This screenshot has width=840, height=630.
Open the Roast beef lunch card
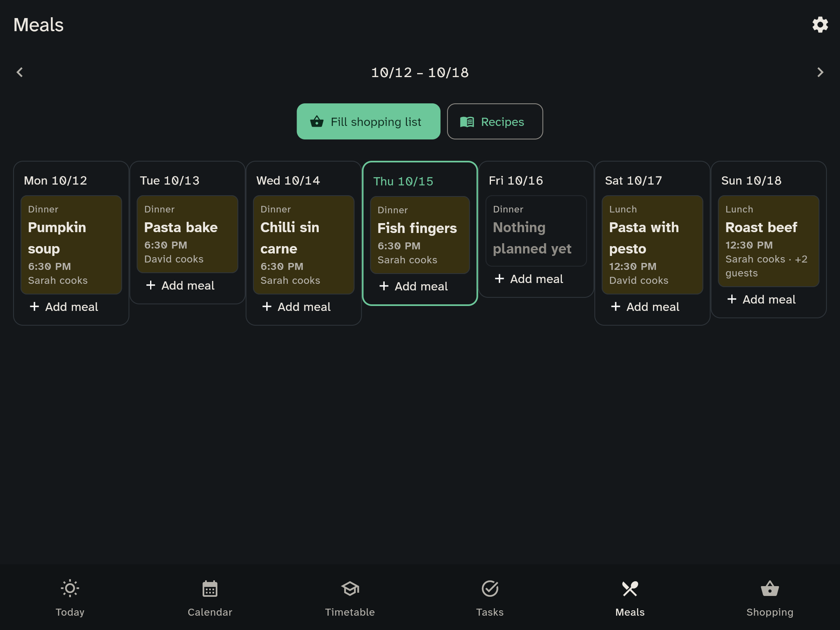pos(768,241)
